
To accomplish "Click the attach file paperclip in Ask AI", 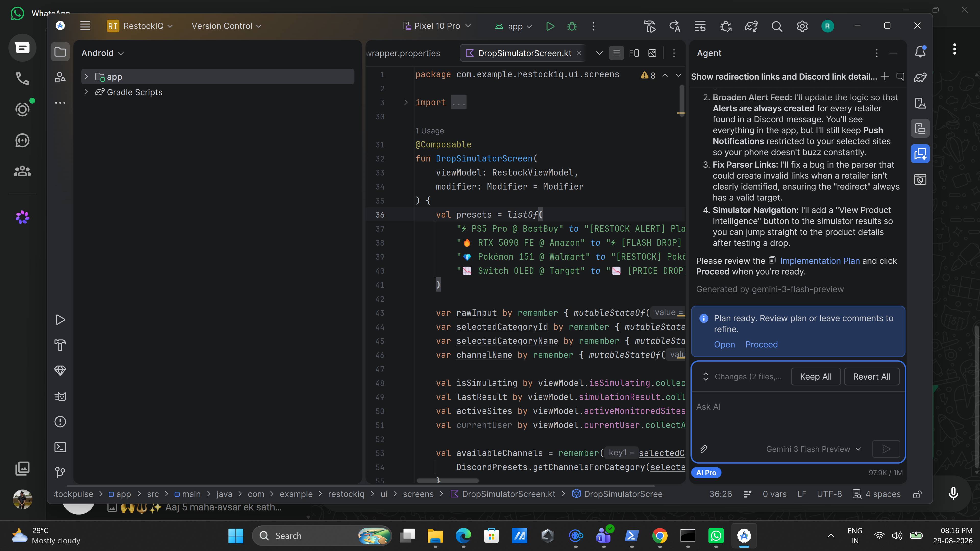I will [x=703, y=449].
